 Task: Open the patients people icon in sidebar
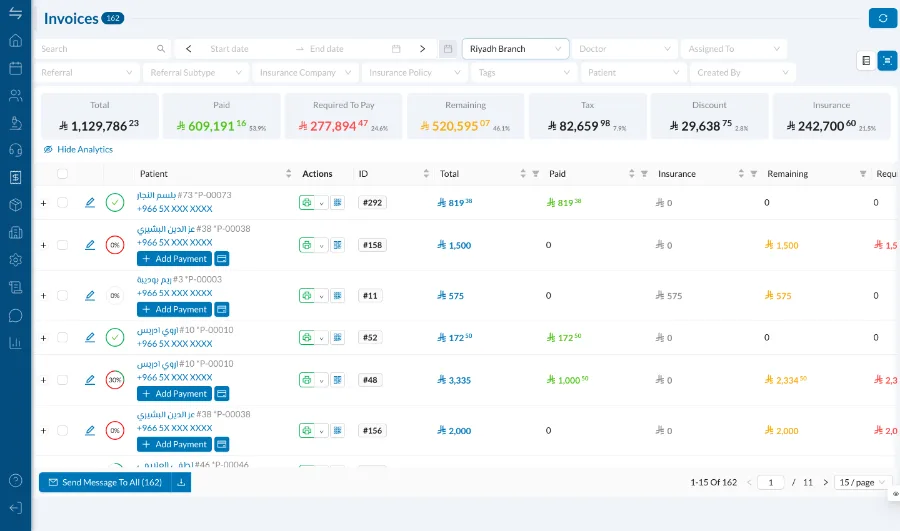[x=15, y=95]
